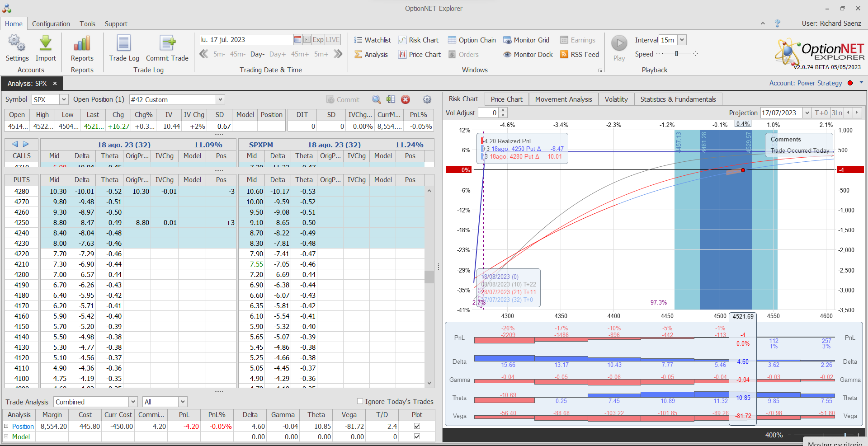Click the red delete position icon
Screen dimensions: 868x446
point(406,99)
